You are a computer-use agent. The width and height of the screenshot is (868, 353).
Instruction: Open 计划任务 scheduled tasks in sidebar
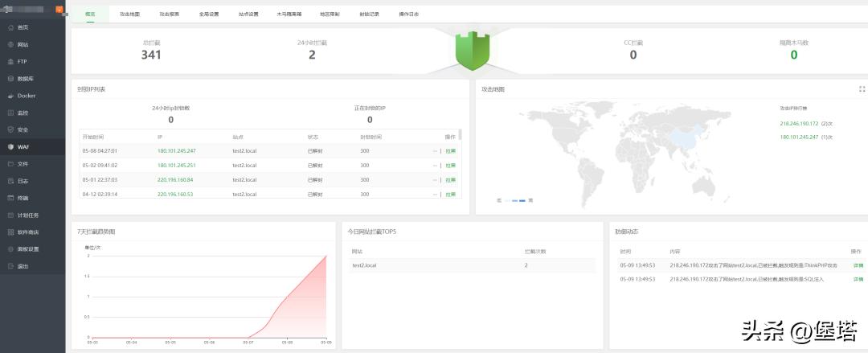[27, 215]
